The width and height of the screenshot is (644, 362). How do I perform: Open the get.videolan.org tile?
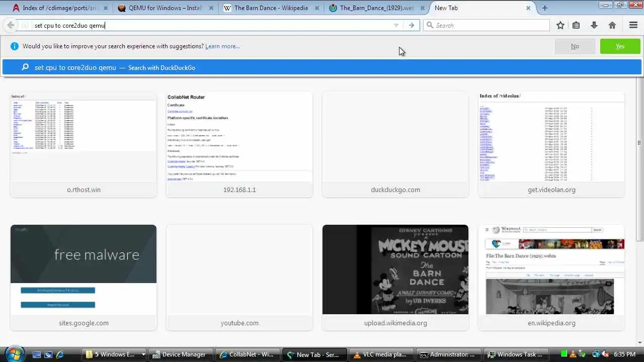pos(551,145)
